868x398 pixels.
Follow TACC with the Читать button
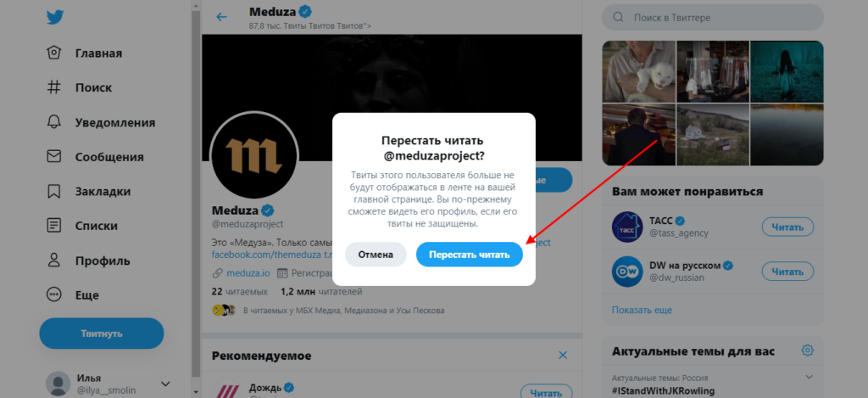[x=787, y=227]
